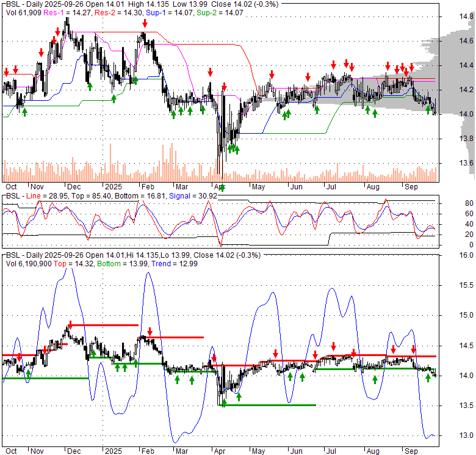The image size is (476, 455).
Task: Click the 15.0 axis label in bottom chart
Action: coord(466,315)
